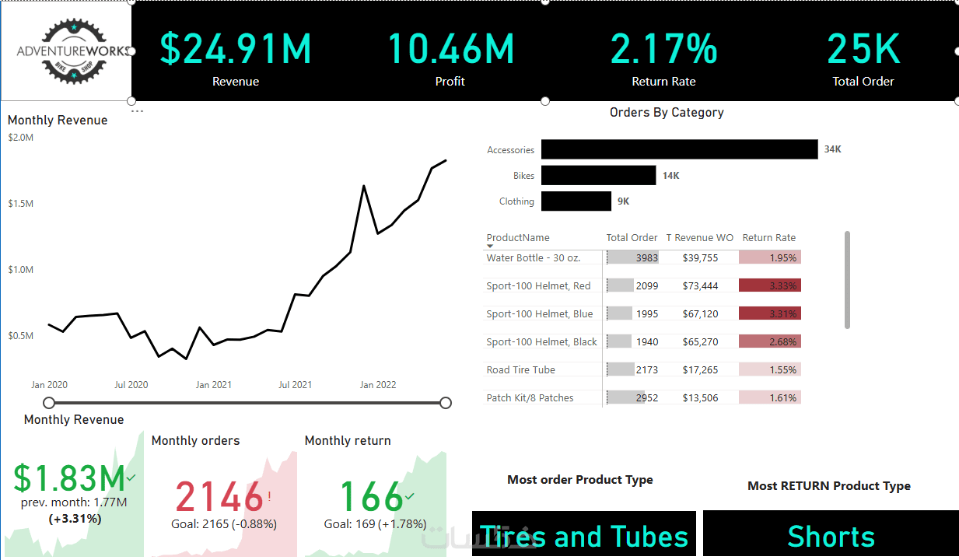Screen dimensions: 959x560
Task: Select the Accessories bar in Orders By Category
Action: [680, 149]
